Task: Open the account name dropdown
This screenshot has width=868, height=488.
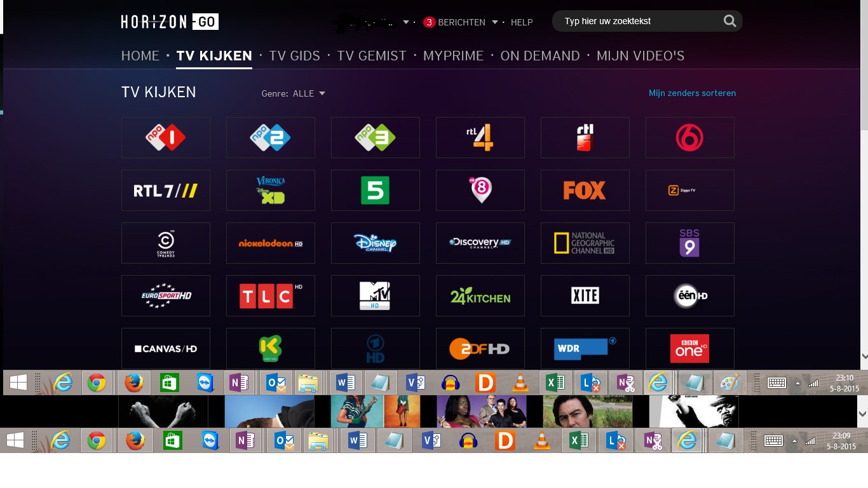Action: coord(405,22)
